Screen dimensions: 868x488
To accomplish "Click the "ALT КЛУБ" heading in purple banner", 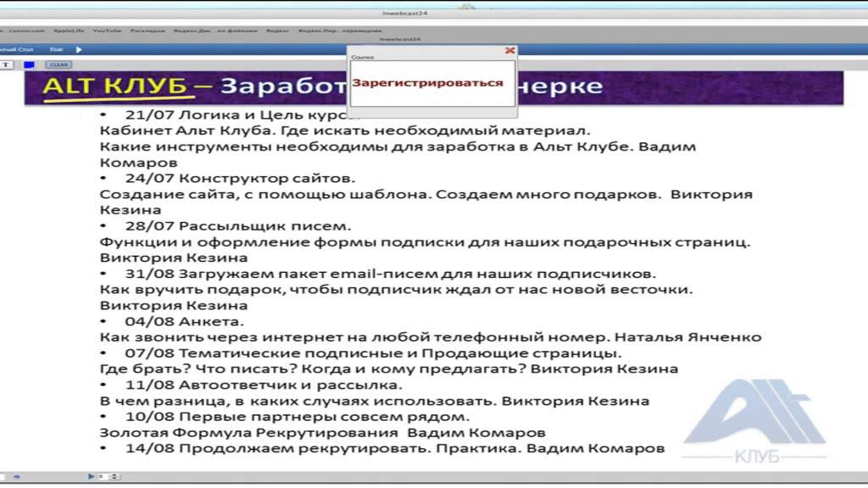I will pyautogui.click(x=114, y=86).
